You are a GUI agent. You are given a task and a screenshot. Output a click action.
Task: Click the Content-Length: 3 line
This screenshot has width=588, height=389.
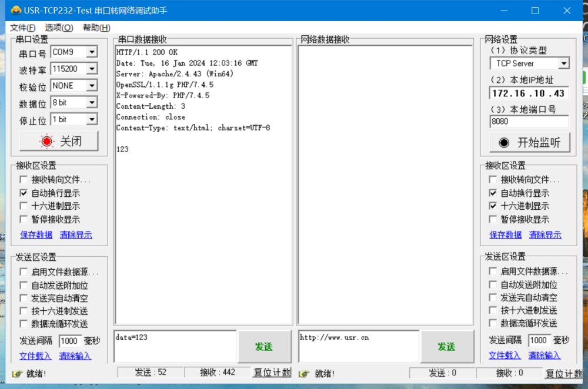pos(151,106)
